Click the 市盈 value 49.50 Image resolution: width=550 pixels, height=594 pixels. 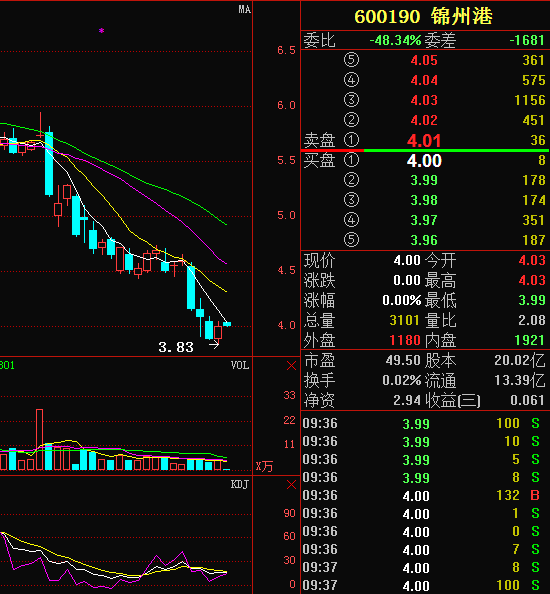click(403, 360)
